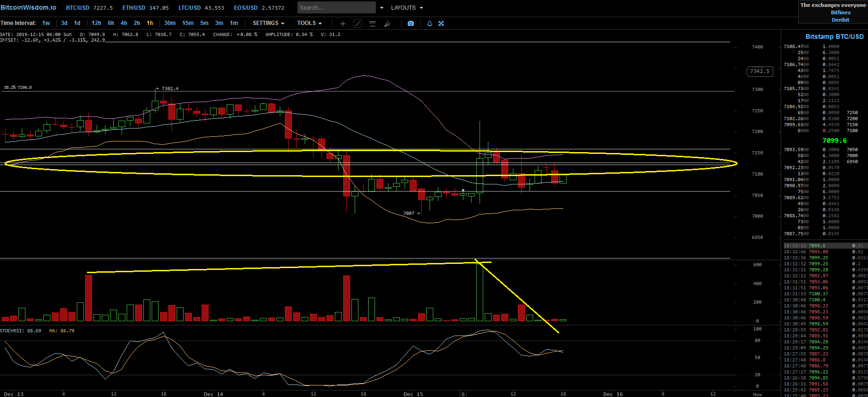Viewport: 868px width, 397px height.
Task: Select the 30m time interval
Action: pos(170,23)
